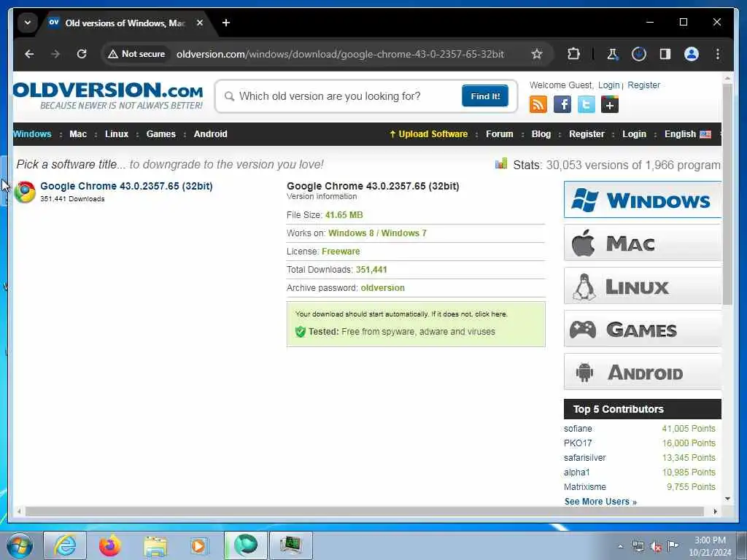Viewport: 747px width, 560px height.
Task: Click the Facebook icon
Action: (562, 104)
